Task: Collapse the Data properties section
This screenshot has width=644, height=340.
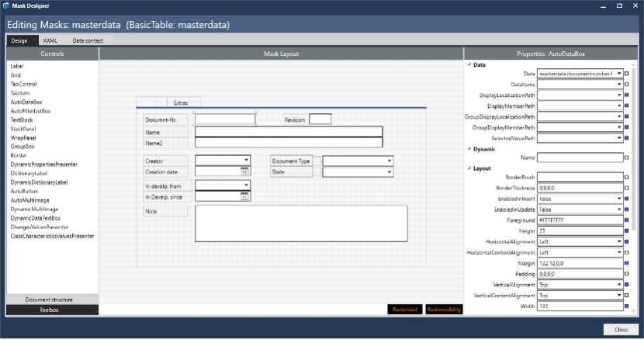Action: (x=469, y=64)
